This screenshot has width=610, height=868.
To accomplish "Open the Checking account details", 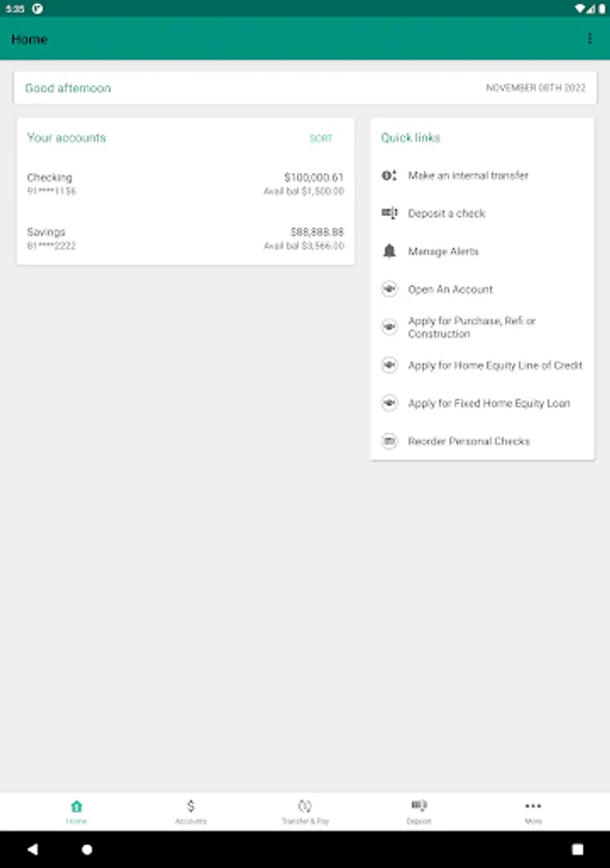I will point(185,184).
